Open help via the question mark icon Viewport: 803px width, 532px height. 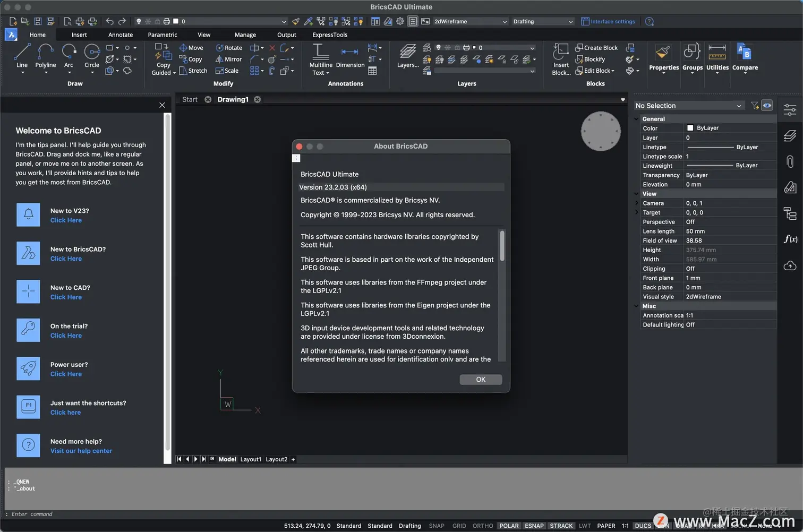pos(649,21)
